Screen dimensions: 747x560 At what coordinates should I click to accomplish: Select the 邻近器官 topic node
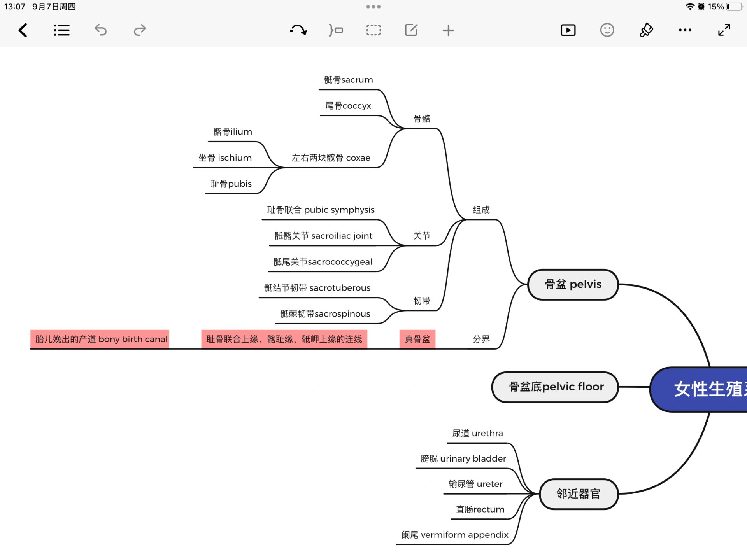[579, 494]
